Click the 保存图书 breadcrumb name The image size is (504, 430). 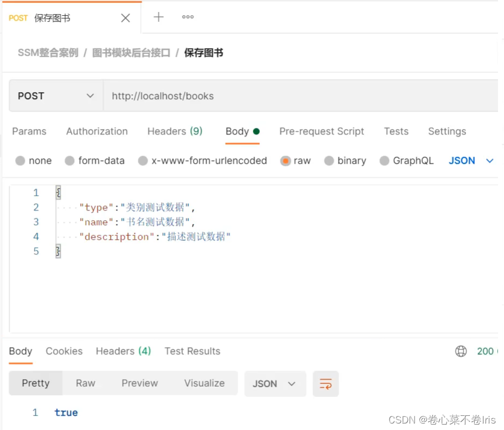pos(204,53)
